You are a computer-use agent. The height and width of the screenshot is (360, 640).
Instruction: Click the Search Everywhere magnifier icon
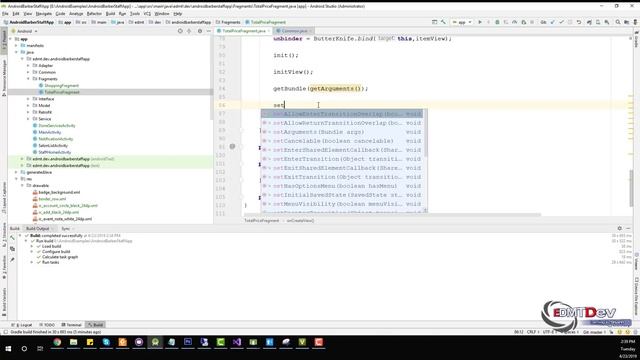618,22
